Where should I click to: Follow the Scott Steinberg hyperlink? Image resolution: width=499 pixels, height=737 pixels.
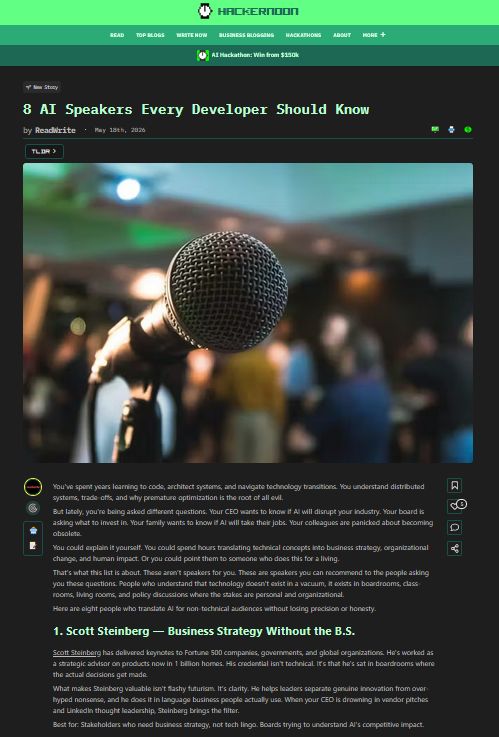pos(77,653)
